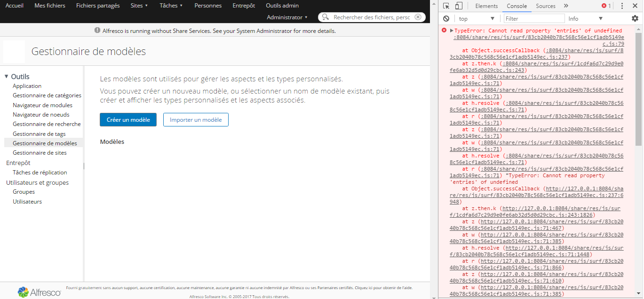This screenshot has height=299, width=644.
Task: Clear the Alfresco search field with the X icon
Action: point(418,17)
